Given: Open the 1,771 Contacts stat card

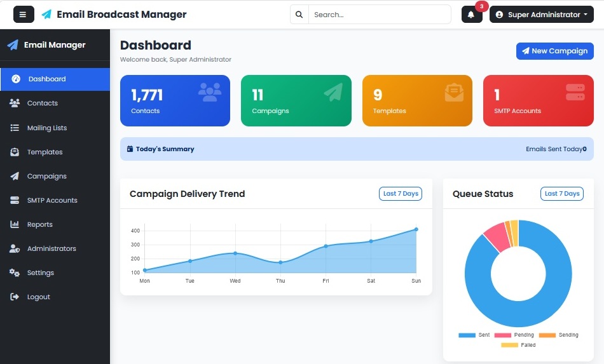Looking at the screenshot, I should click(175, 100).
